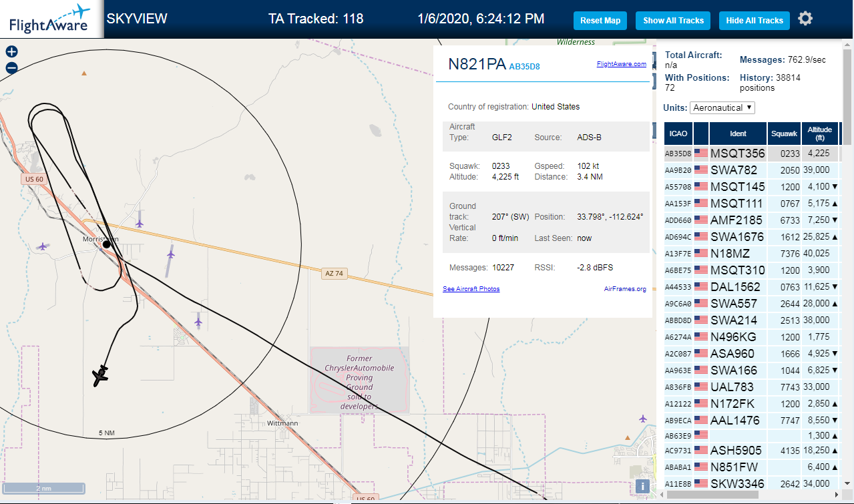Select purple aircraft icon west of Morristown
Screen dimensions: 854x504
click(43, 246)
